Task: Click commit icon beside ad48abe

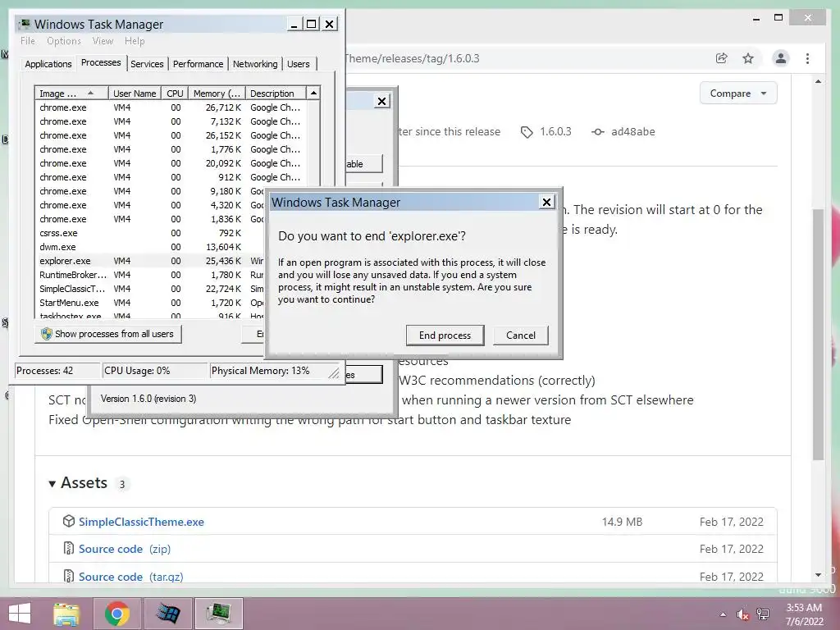Action: [x=598, y=132]
